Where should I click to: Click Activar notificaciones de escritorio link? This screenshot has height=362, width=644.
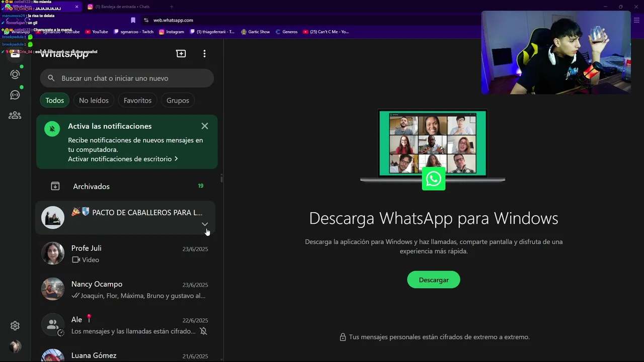[123, 158]
